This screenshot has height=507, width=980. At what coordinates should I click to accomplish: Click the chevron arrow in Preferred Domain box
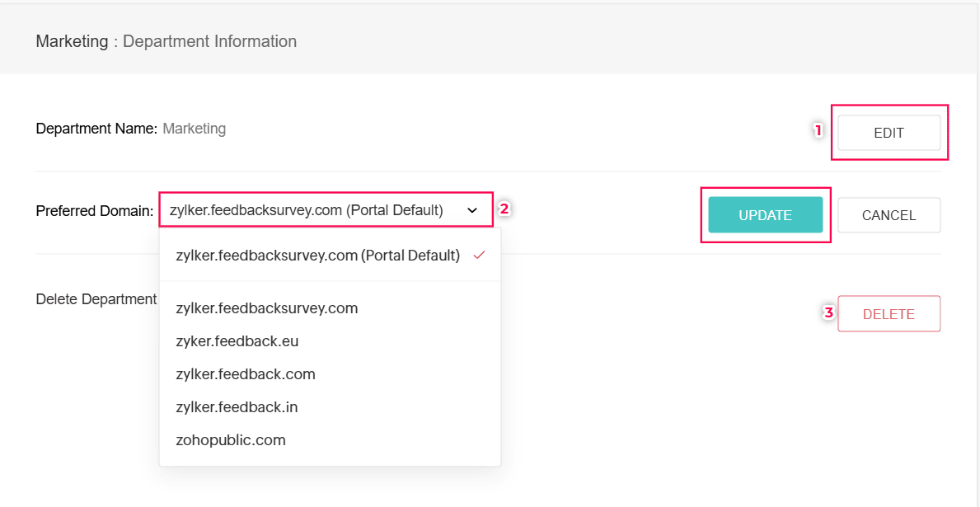pyautogui.click(x=472, y=210)
